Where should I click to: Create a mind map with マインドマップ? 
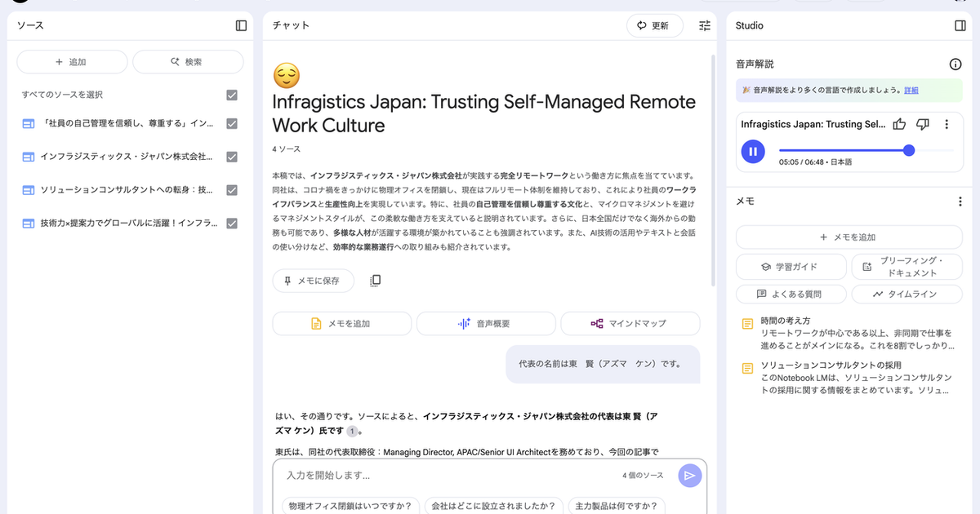(x=630, y=324)
